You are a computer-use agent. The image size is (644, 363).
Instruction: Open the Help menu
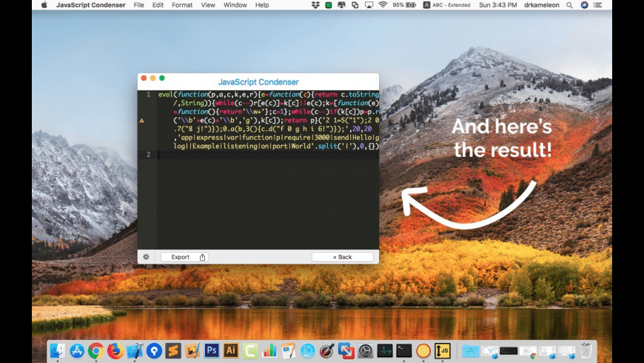coord(262,5)
